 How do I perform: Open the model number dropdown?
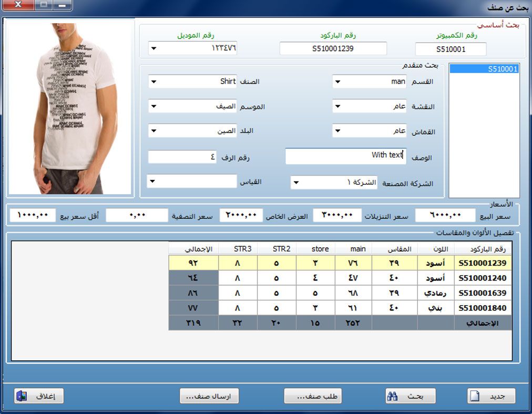153,49
